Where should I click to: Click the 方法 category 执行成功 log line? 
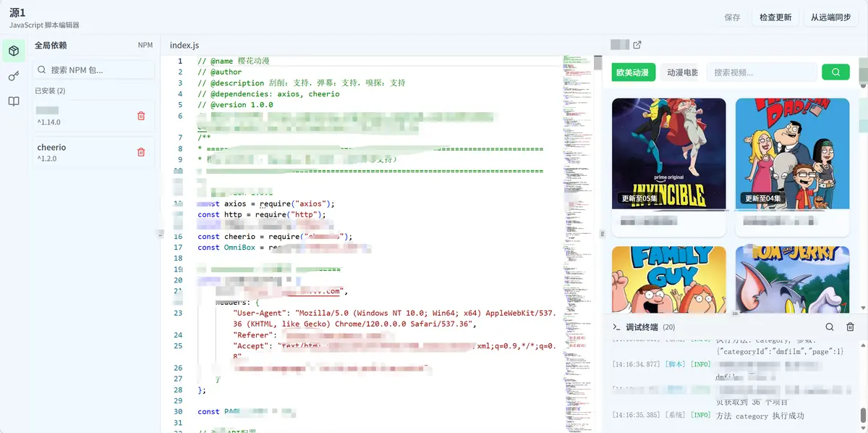(759, 416)
